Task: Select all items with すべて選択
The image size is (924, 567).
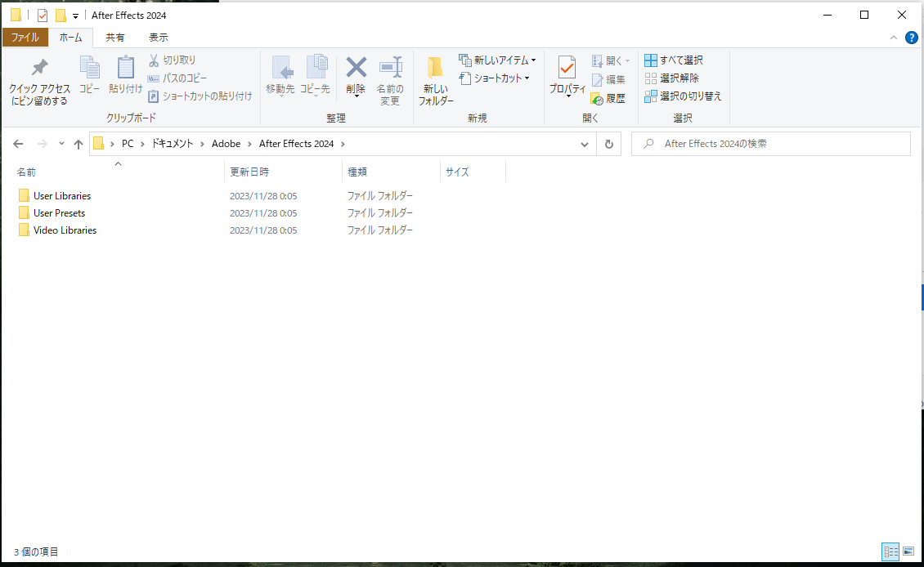Action: pos(677,60)
